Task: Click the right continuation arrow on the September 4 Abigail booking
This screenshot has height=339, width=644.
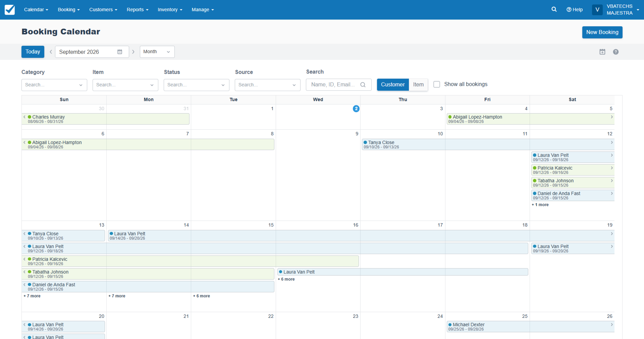Action: [x=612, y=117]
